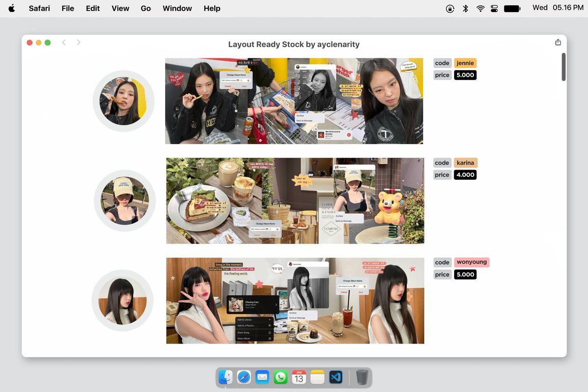The height and width of the screenshot is (392, 588).
Task: Click the 5.000 price in the wonyoung row
Action: 465,274
